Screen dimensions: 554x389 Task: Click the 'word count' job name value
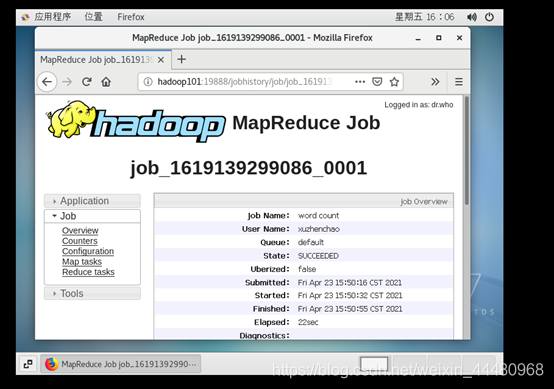click(318, 216)
